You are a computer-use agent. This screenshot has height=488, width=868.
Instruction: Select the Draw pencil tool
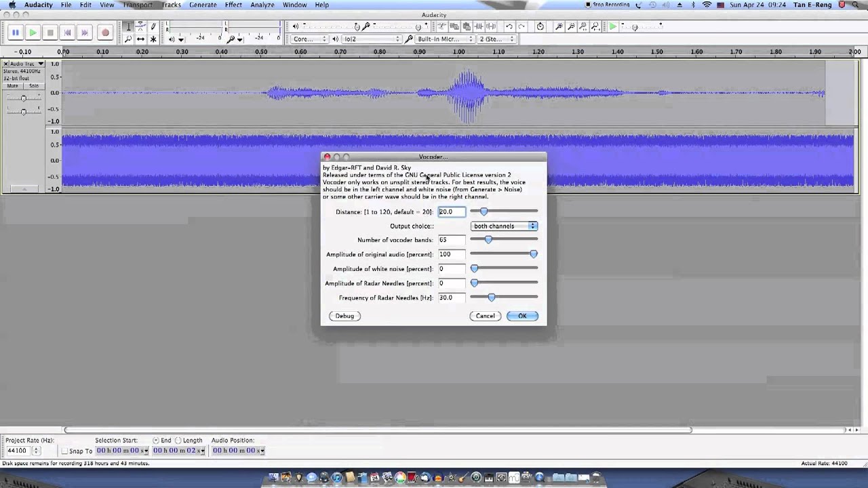click(x=153, y=26)
